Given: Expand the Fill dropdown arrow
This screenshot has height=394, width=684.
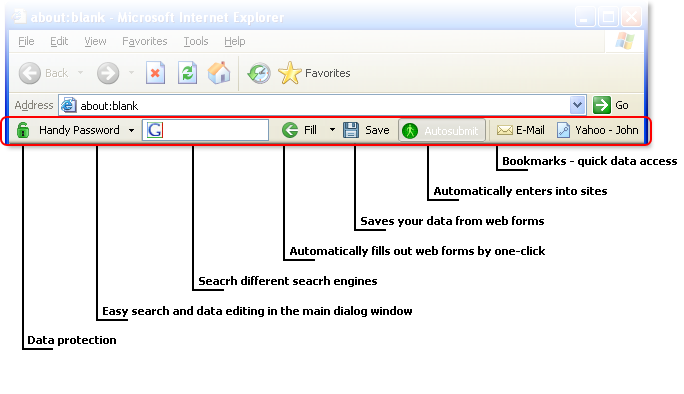Looking at the screenshot, I should 332,130.
